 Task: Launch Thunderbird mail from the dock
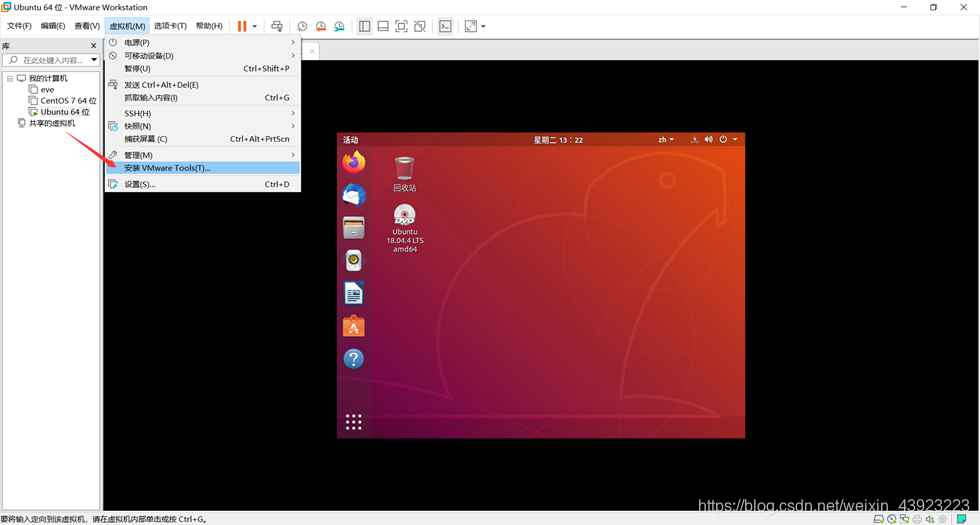(354, 196)
